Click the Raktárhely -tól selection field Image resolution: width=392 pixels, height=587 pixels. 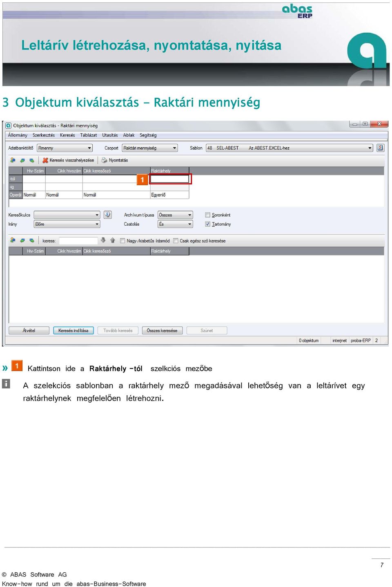[x=170, y=179]
